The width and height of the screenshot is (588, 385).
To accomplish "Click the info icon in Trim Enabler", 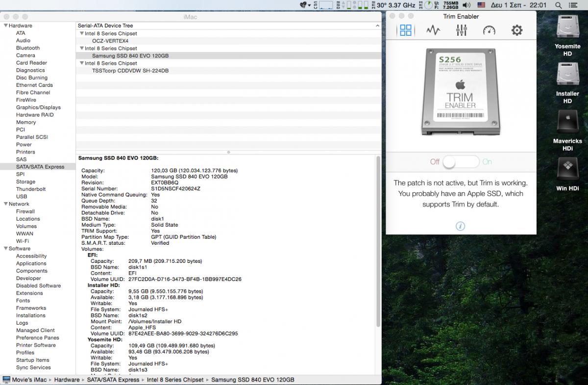I will tap(460, 226).
